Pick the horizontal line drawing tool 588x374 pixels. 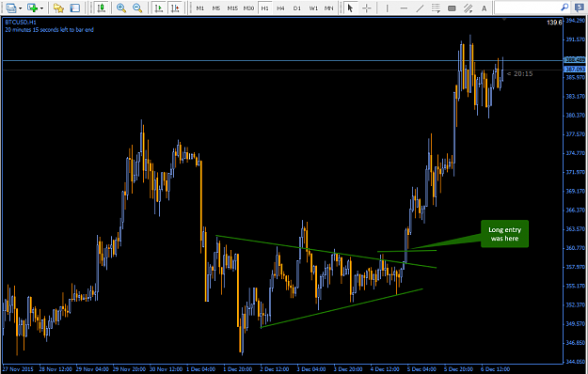coord(404,8)
